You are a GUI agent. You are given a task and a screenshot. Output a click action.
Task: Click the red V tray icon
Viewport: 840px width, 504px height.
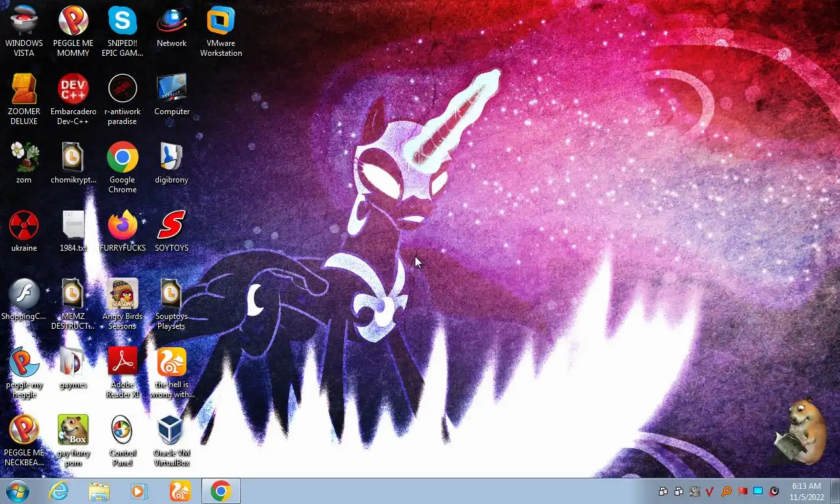coord(710,492)
